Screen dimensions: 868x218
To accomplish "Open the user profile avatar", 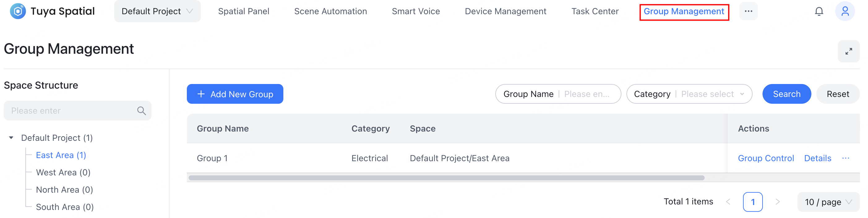I will tap(844, 11).
